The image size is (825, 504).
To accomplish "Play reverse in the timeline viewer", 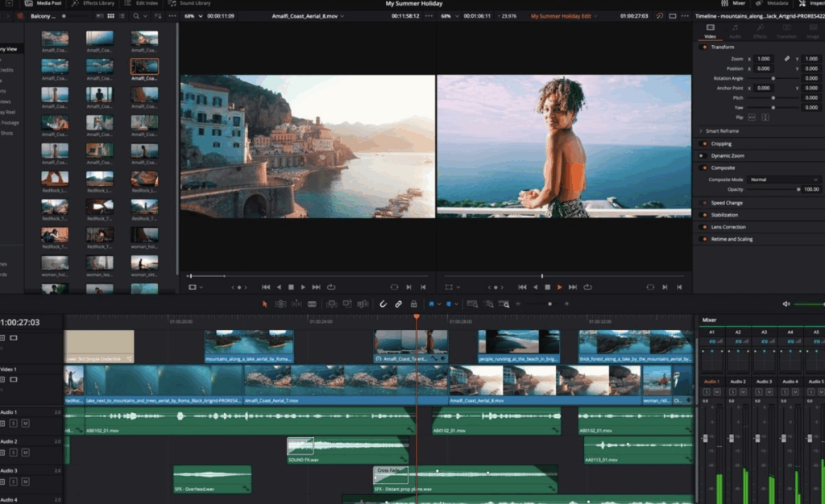I will tap(536, 287).
